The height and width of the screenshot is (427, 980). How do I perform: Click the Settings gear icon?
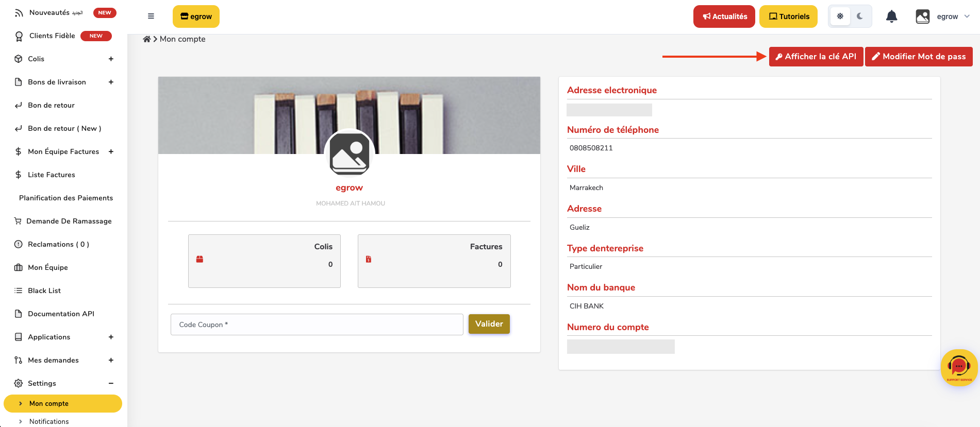18,383
